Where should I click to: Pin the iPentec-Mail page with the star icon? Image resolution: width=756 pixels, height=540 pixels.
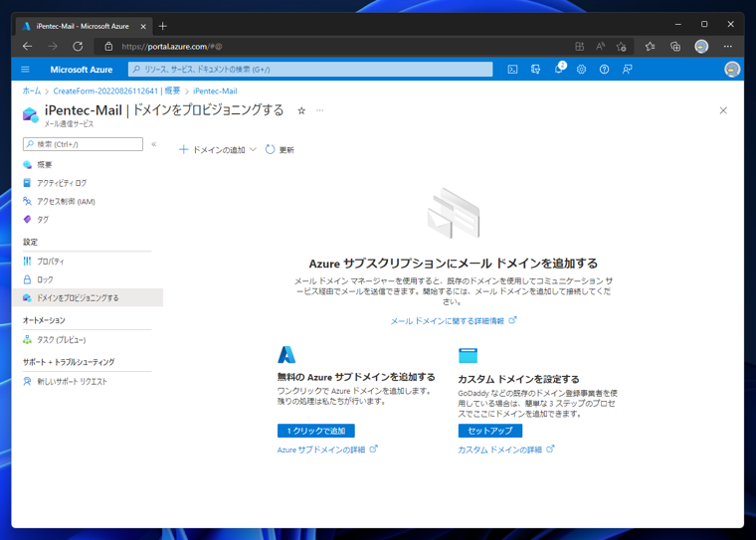click(301, 111)
